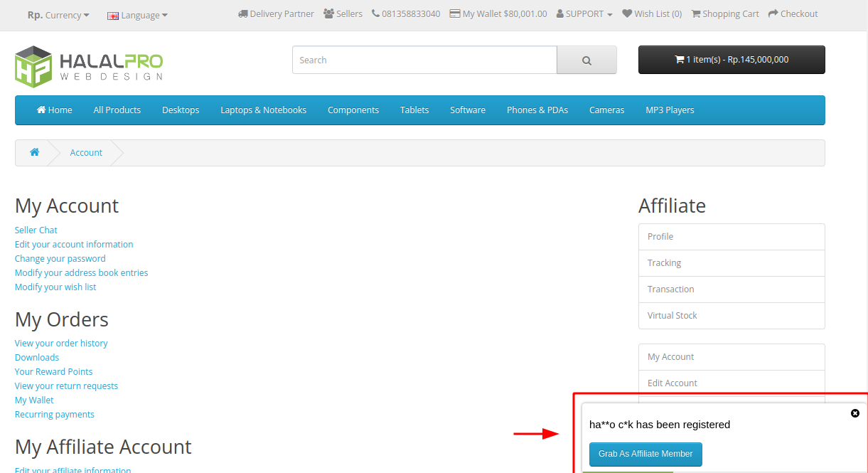Open the Rp. Currency dropdown
The image size is (868, 473).
tap(57, 14)
